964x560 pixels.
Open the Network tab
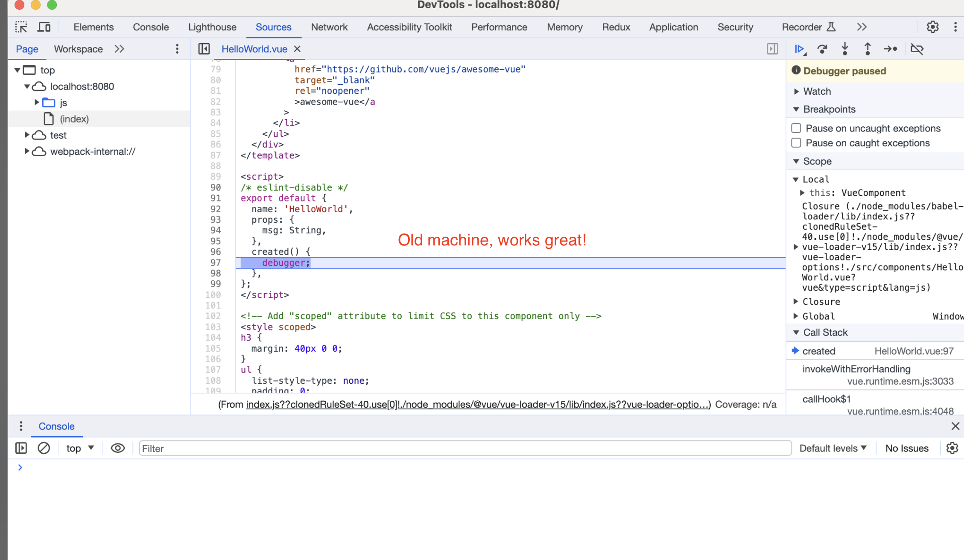click(329, 27)
